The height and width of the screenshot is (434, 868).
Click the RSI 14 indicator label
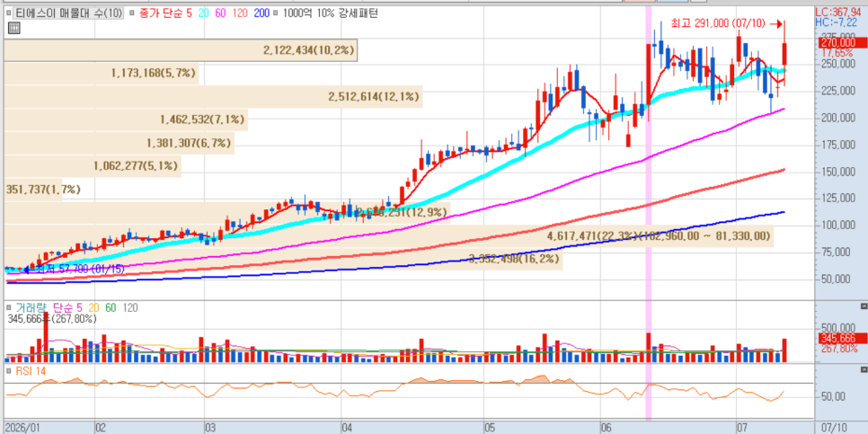30,371
